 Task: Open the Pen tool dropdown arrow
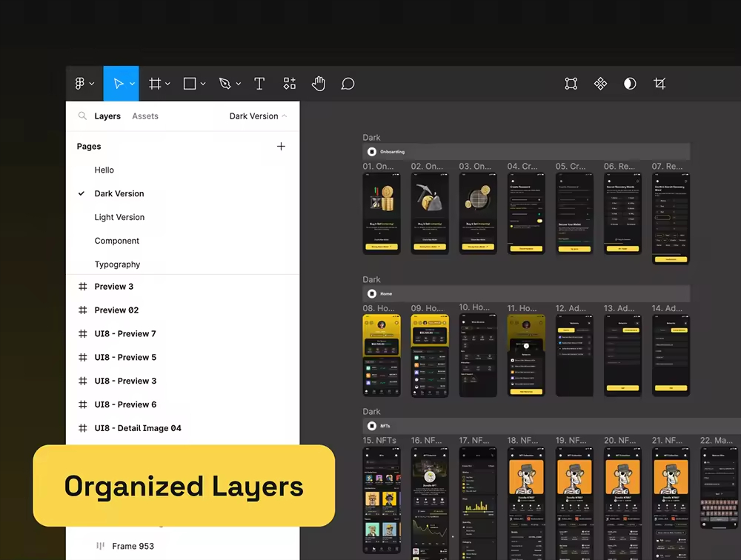(x=239, y=84)
